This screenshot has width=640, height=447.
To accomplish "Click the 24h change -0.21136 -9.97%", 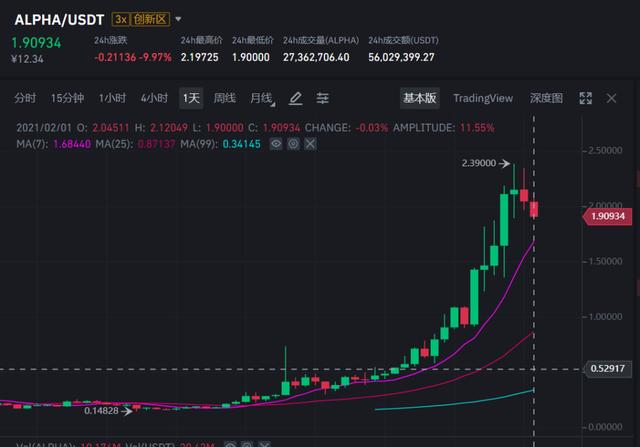I will [133, 57].
